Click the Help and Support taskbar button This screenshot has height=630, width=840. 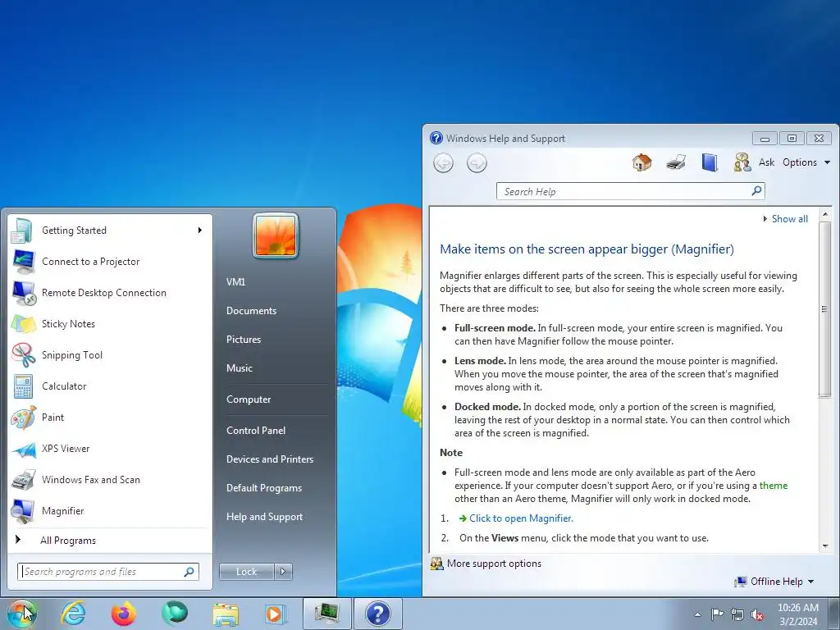[378, 614]
